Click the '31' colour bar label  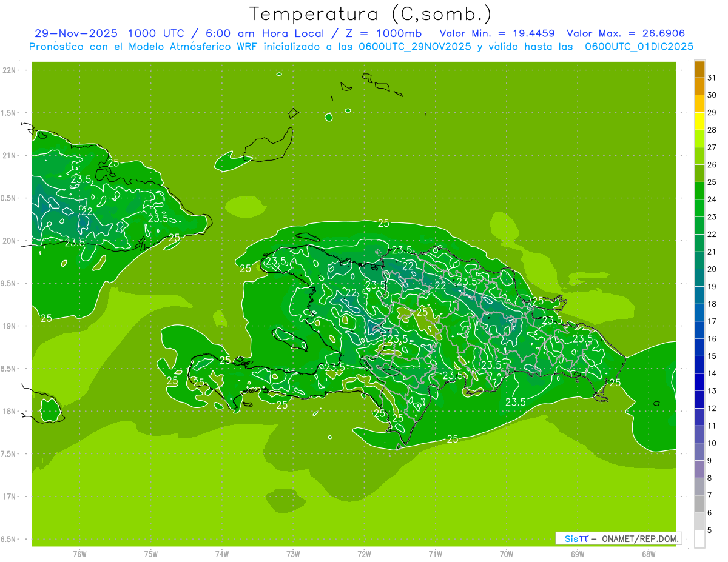pos(712,78)
